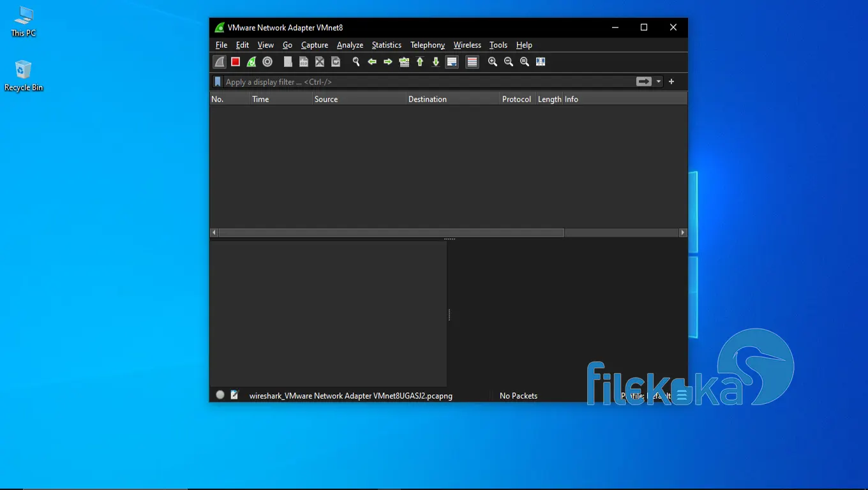Click the Resize columns to fit content icon

[541, 62]
